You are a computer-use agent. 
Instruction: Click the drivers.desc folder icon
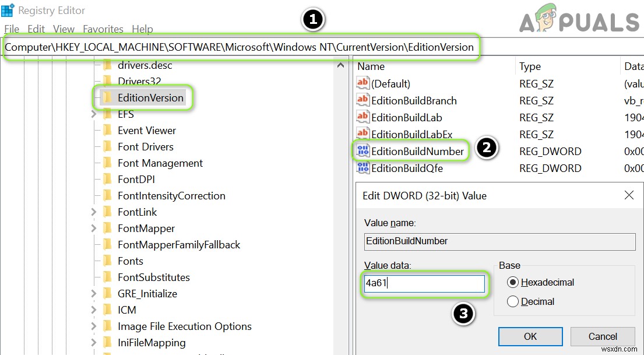pos(107,65)
